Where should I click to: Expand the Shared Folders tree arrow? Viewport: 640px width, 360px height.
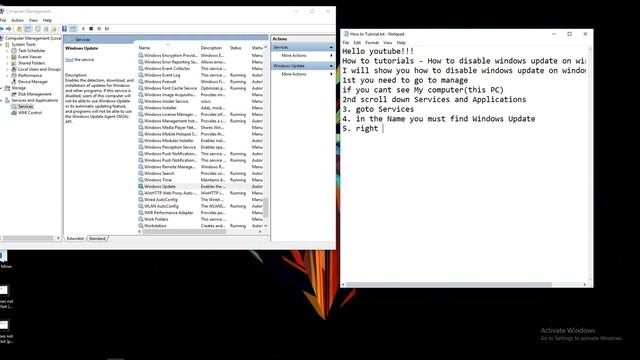[7, 63]
